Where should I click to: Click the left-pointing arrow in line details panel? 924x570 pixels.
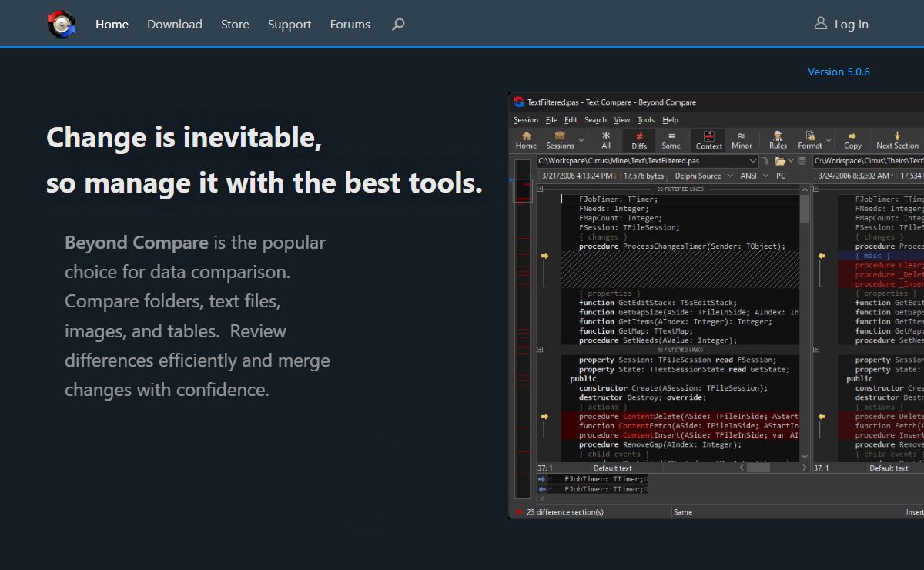click(542, 489)
